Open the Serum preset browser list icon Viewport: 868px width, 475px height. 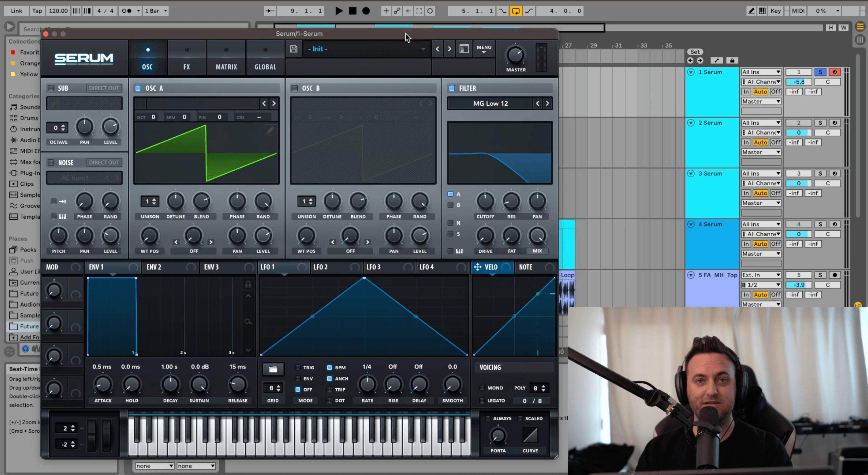coord(464,49)
